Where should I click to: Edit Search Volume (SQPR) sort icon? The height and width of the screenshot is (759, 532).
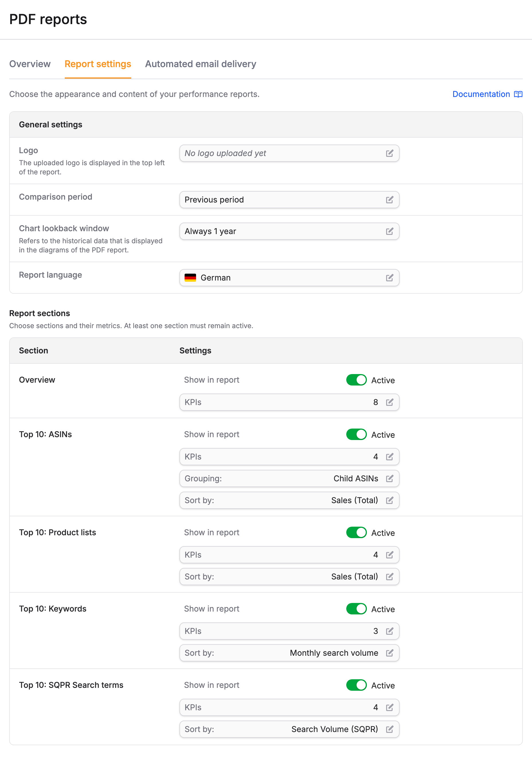pyautogui.click(x=390, y=729)
